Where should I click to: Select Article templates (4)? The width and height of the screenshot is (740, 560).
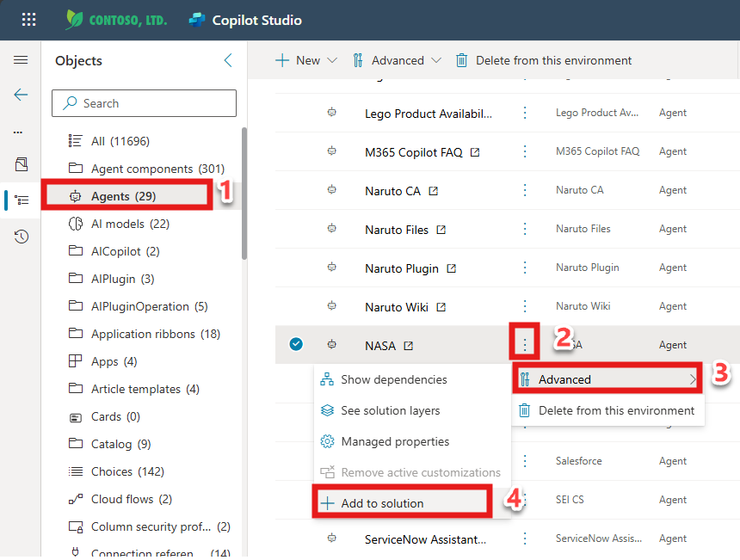tap(134, 389)
